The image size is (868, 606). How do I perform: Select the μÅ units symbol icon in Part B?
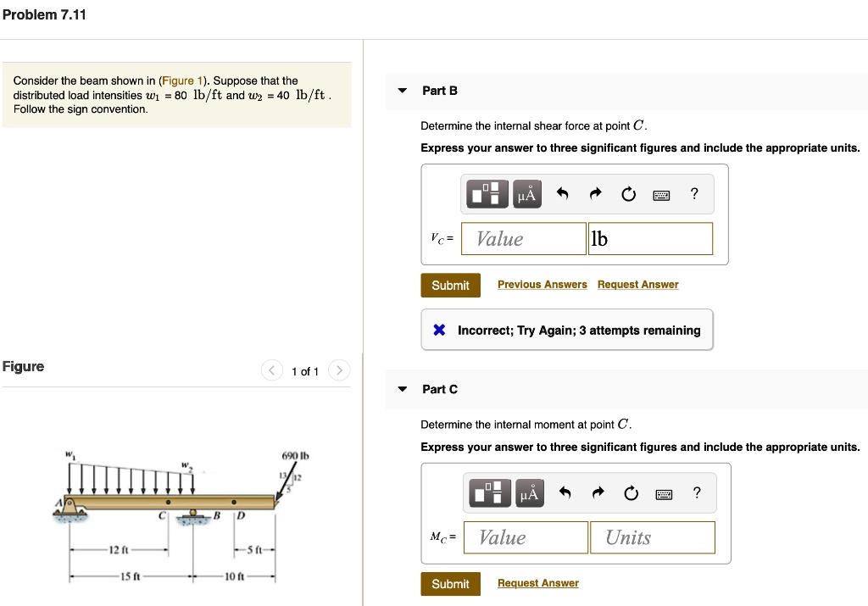click(526, 193)
